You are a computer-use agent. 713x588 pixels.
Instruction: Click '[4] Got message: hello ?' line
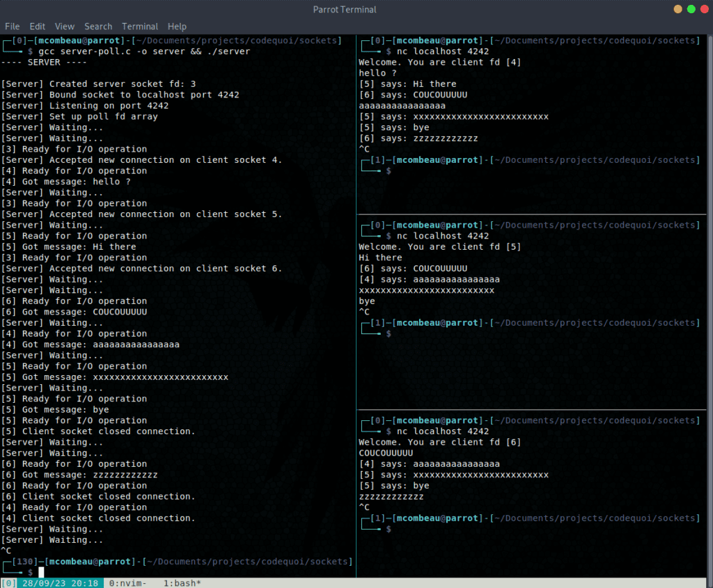[66, 182]
